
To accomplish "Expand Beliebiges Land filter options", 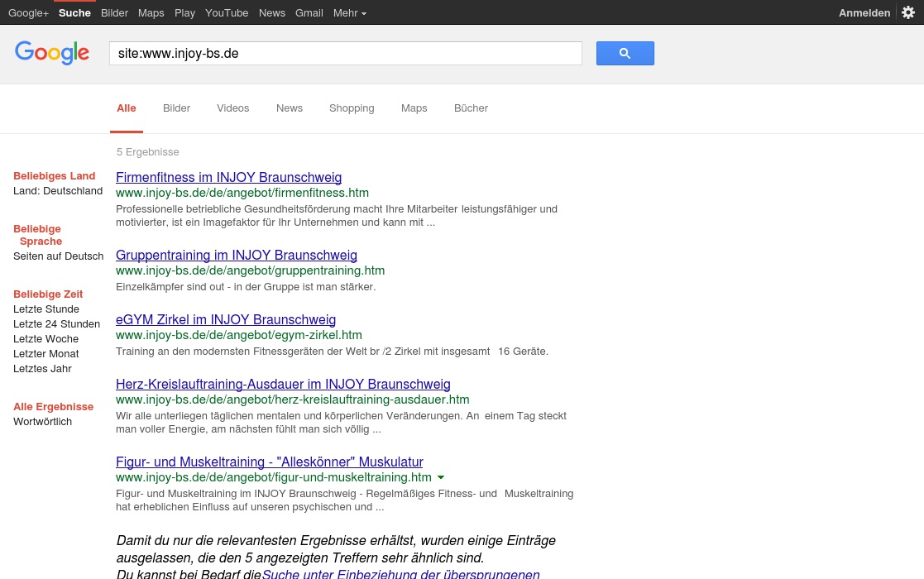I will [x=54, y=175].
